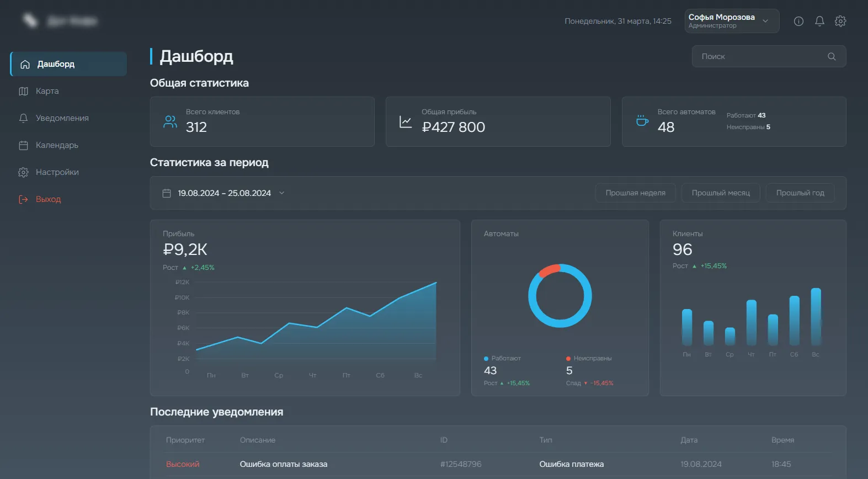Click ID column header
The image size is (868, 479).
click(x=444, y=440)
